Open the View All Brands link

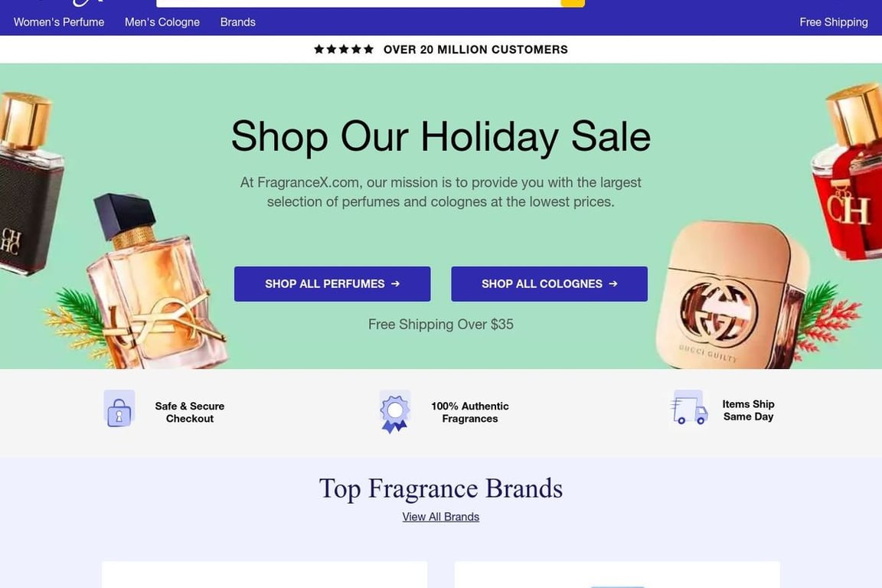[441, 517]
